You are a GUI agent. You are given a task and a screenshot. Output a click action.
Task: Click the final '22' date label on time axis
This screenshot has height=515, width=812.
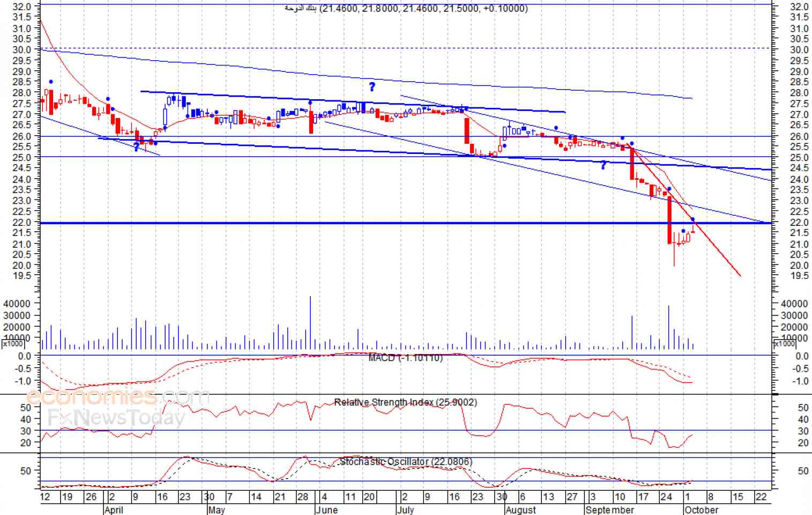[x=761, y=497]
